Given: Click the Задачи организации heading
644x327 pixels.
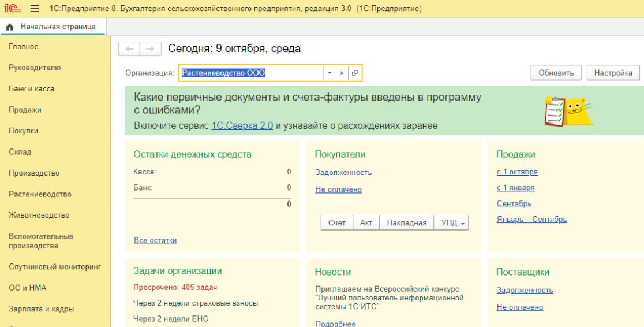Looking at the screenshot, I should point(177,271).
